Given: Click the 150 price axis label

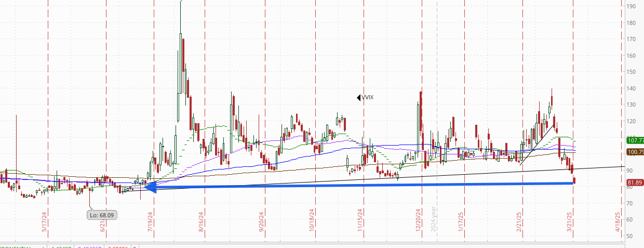Looking at the screenshot, I should point(632,72).
